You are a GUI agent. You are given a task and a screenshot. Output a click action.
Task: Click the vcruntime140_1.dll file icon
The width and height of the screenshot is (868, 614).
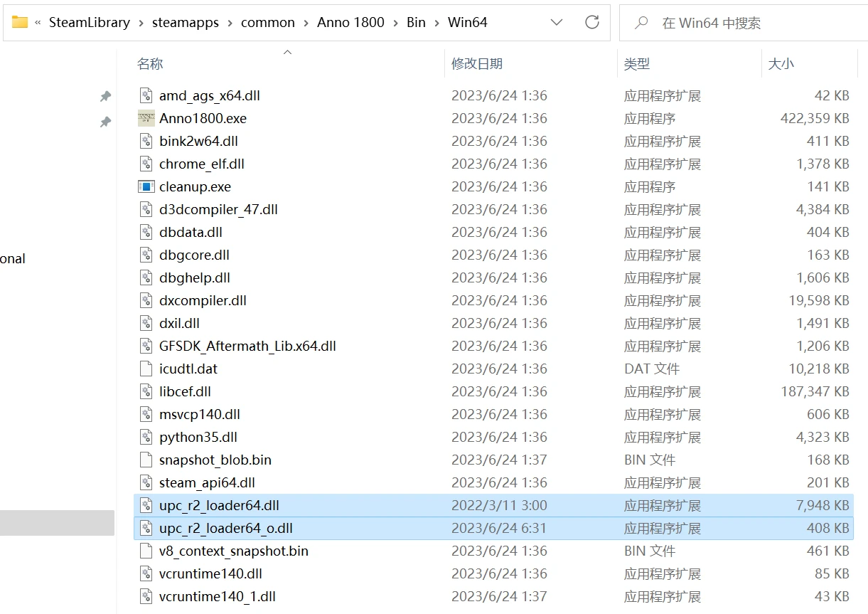pos(146,597)
